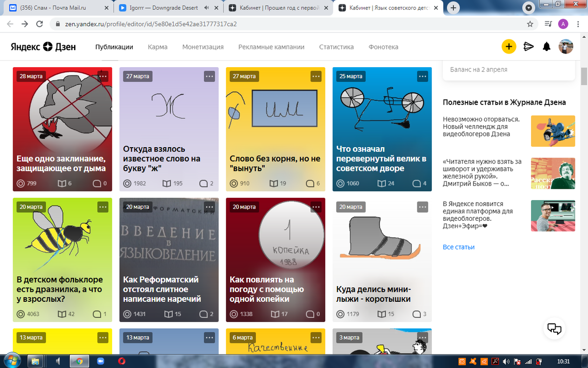Image resolution: width=588 pixels, height=368 pixels.
Task: Open the Статистика tab
Action: point(337,47)
